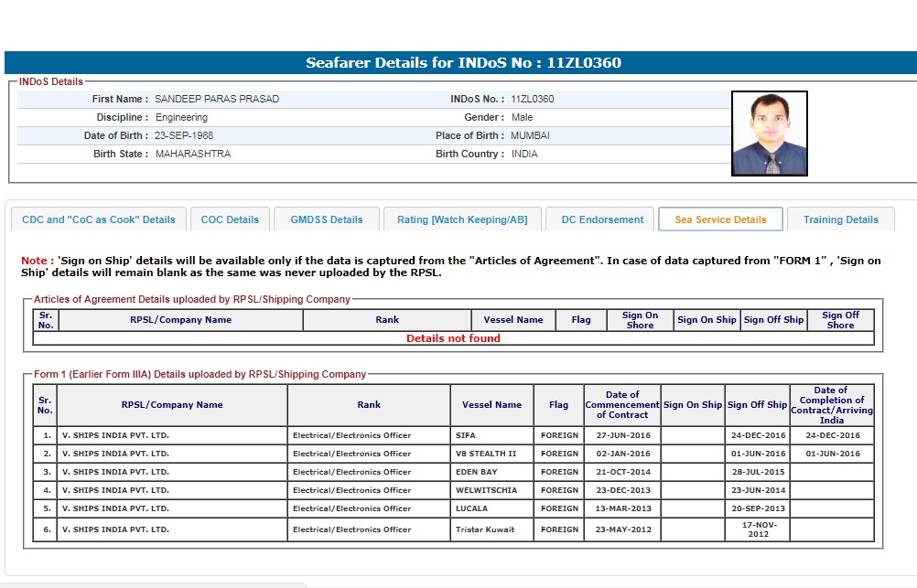Screen dimensions: 917x588
Task: Click the Vessel Name header in Form 1 table
Action: point(491,405)
